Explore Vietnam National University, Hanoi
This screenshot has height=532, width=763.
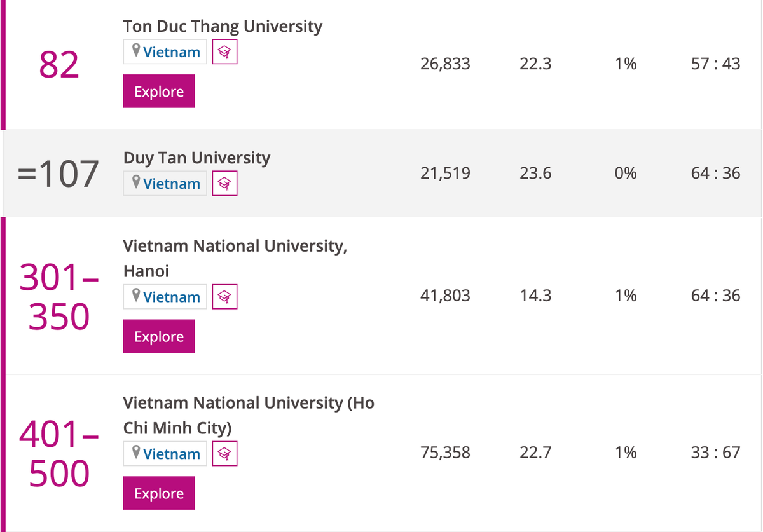point(159,336)
